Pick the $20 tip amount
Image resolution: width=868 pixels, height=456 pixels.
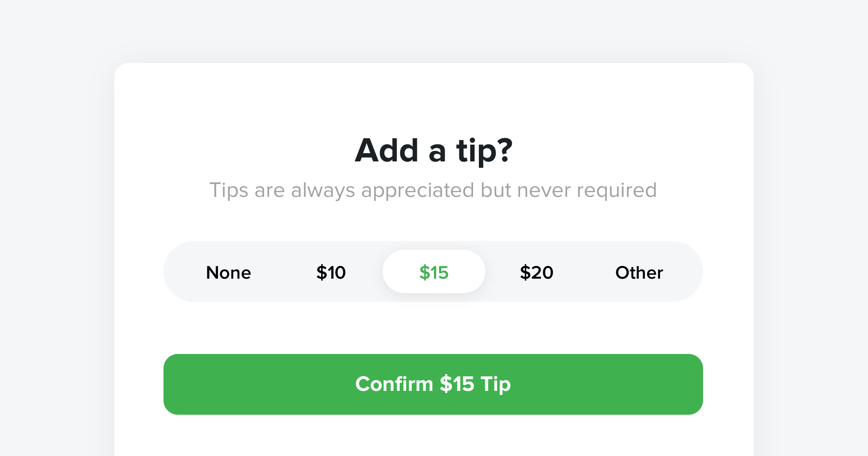click(x=536, y=272)
